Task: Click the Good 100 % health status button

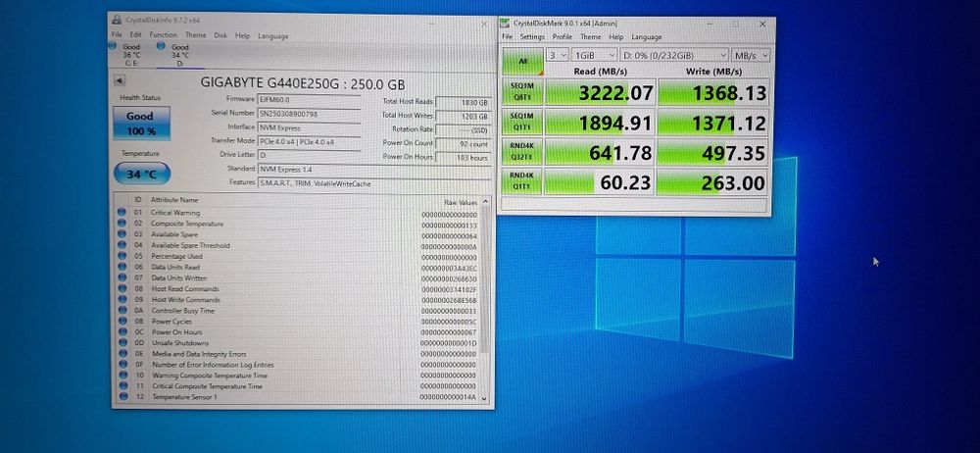Action: pos(140,124)
